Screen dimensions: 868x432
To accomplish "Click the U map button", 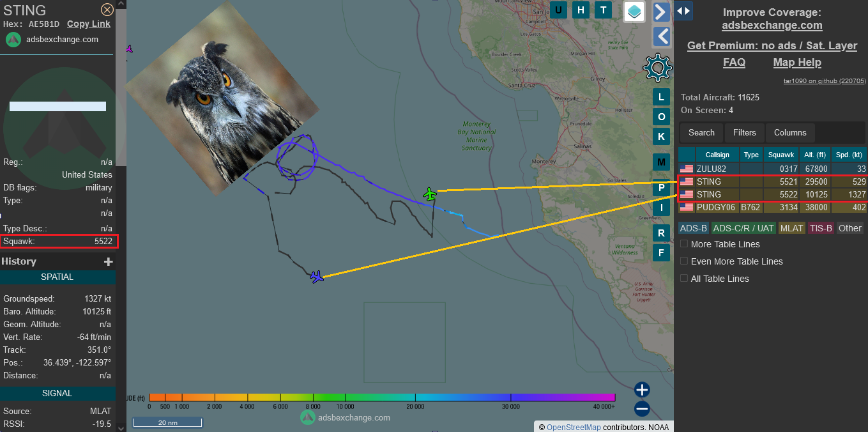I will click(559, 10).
